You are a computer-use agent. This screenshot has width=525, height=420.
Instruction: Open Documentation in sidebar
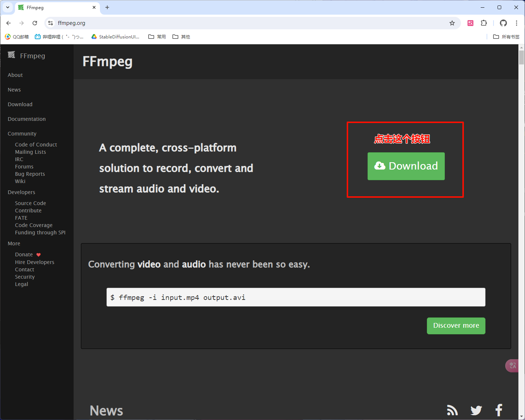[x=27, y=119]
